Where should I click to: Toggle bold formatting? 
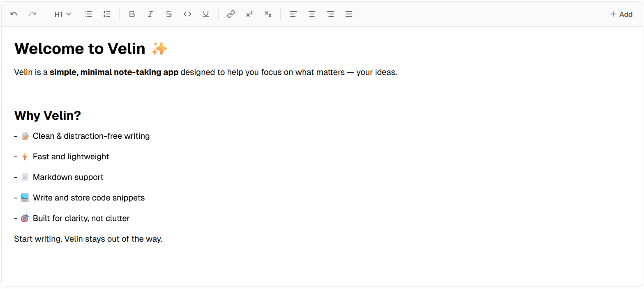[x=132, y=14]
